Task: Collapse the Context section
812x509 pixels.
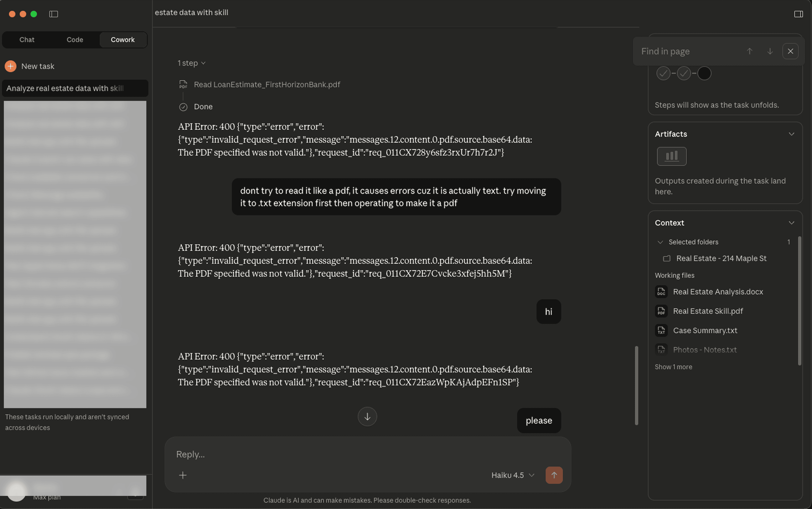Action: (x=792, y=223)
